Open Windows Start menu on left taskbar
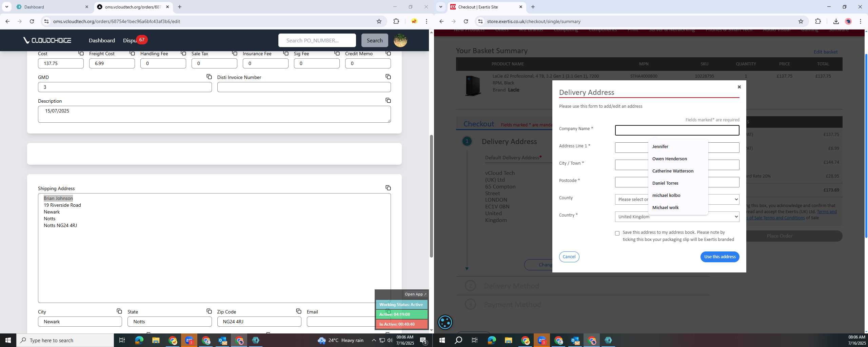 coord(8,340)
